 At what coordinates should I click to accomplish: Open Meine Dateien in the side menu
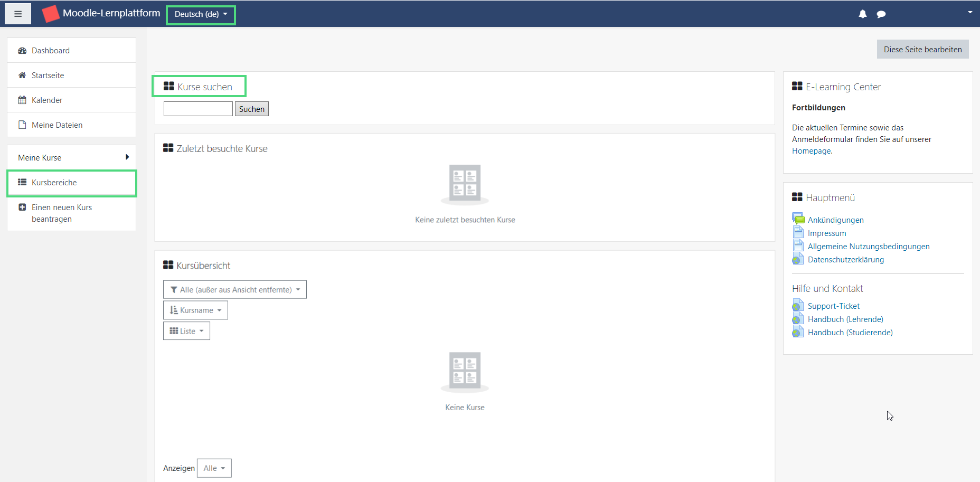click(x=71, y=125)
